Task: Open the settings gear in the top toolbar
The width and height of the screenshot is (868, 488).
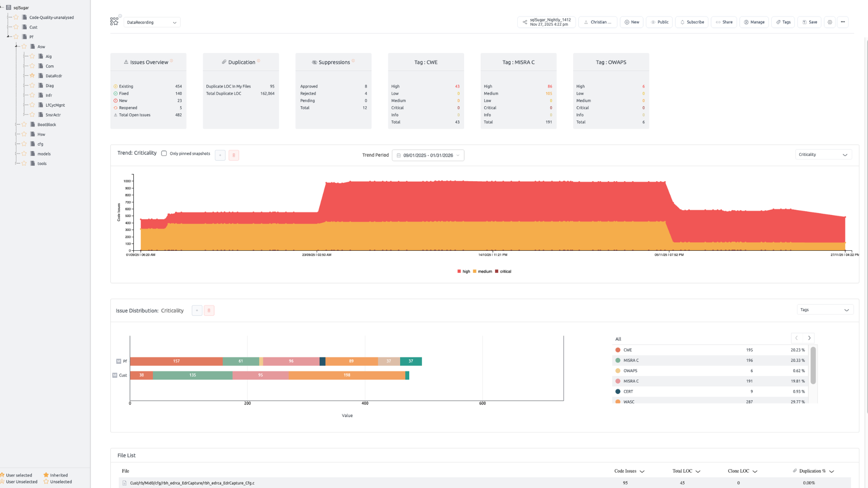Action: [830, 22]
